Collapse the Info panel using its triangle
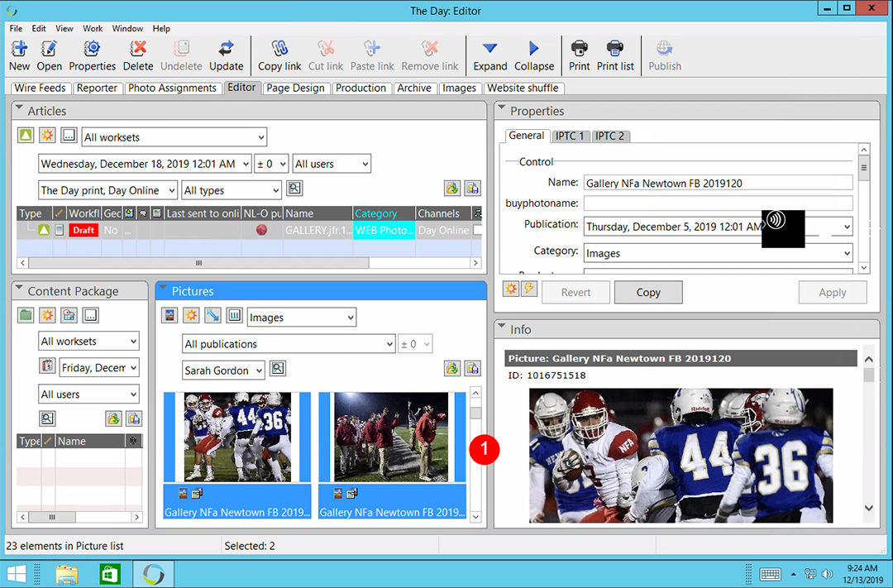The image size is (893, 588). click(501, 327)
